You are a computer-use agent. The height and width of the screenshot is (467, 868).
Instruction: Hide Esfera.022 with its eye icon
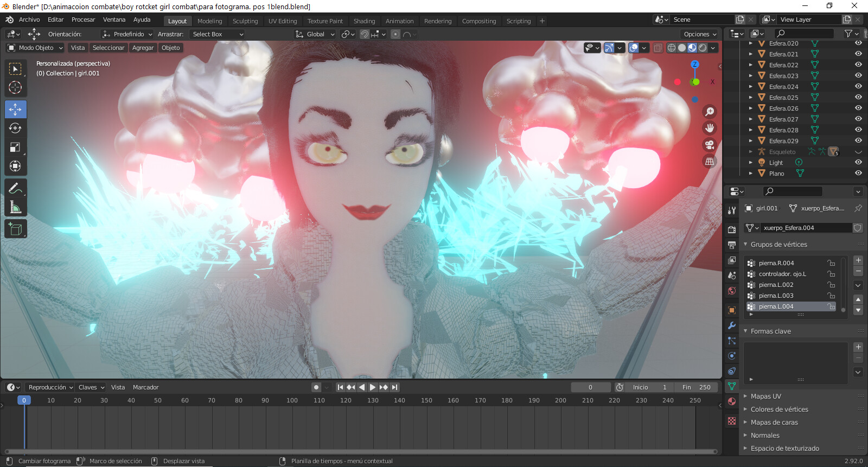858,65
